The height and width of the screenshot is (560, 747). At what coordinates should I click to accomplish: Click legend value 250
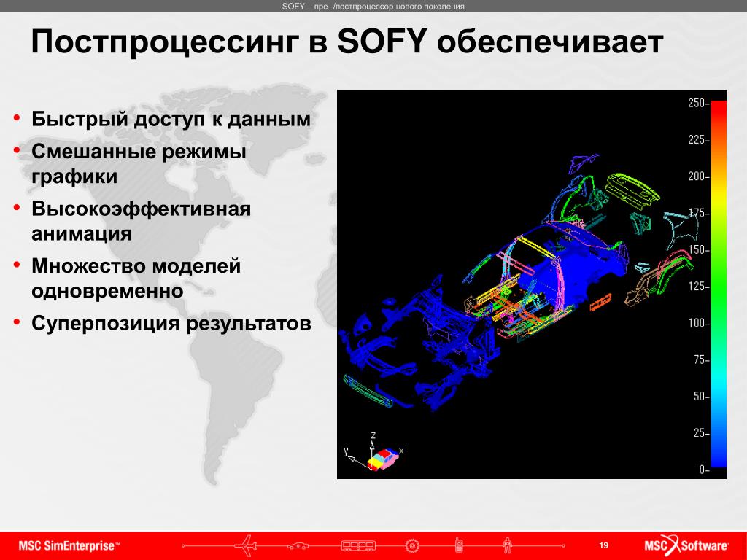[697, 103]
